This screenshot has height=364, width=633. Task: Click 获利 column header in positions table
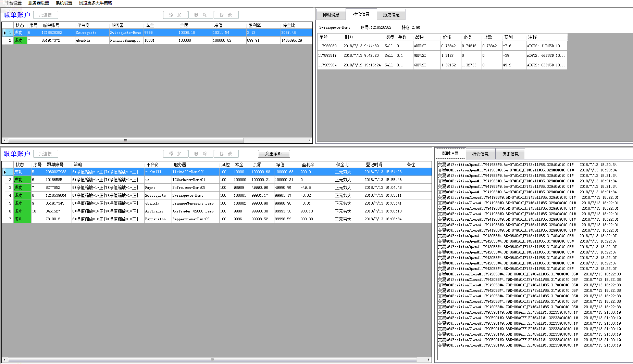514,37
